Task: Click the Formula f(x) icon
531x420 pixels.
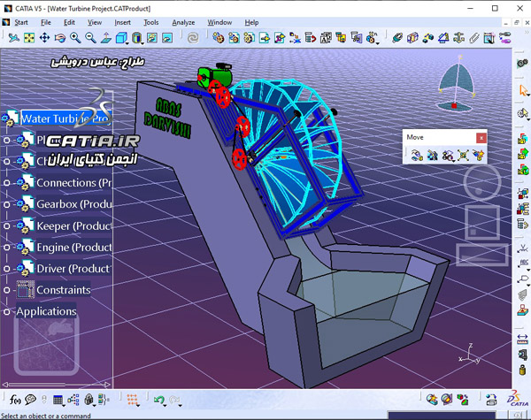Action: click(15, 400)
